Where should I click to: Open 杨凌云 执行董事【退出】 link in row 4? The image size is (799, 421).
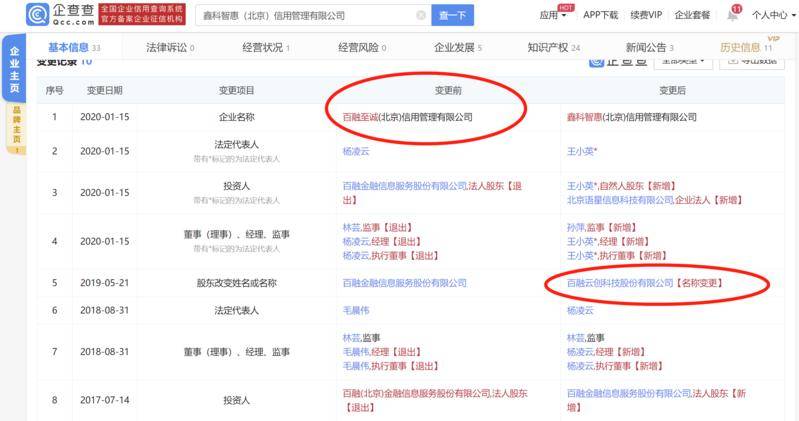(x=390, y=256)
